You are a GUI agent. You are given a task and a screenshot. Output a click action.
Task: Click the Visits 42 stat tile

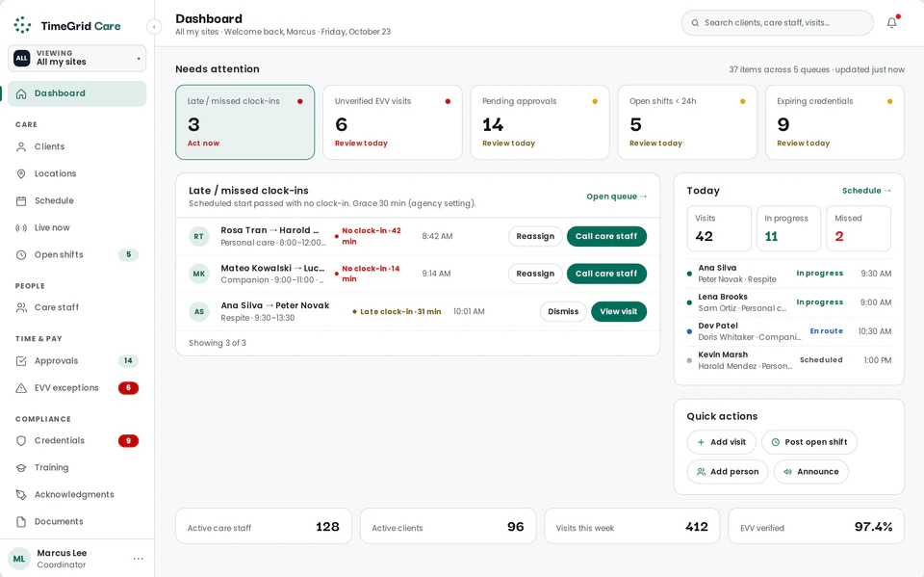click(719, 228)
